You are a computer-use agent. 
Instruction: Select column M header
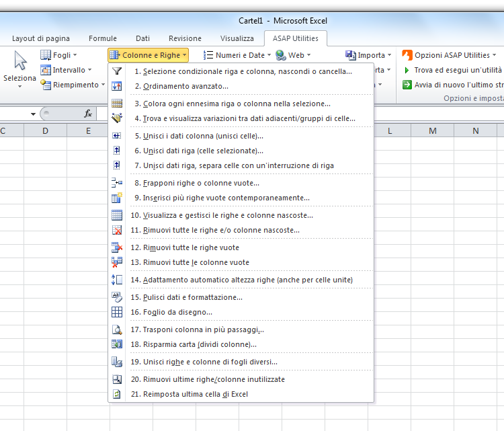(x=433, y=130)
